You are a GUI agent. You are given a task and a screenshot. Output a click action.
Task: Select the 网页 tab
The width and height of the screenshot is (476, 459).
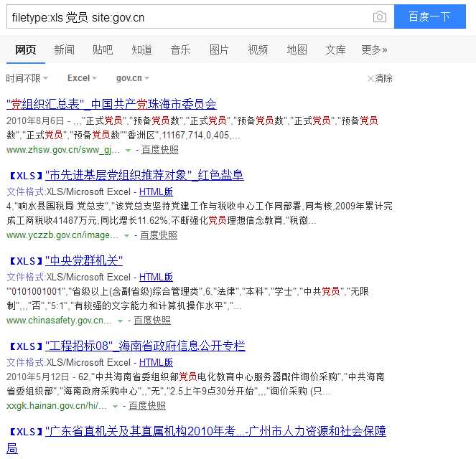coord(26,49)
